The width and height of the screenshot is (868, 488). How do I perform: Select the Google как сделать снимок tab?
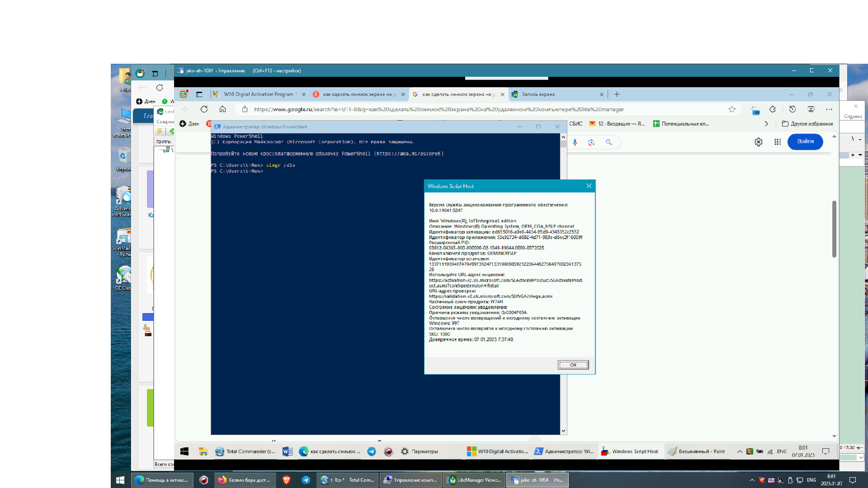pyautogui.click(x=458, y=94)
